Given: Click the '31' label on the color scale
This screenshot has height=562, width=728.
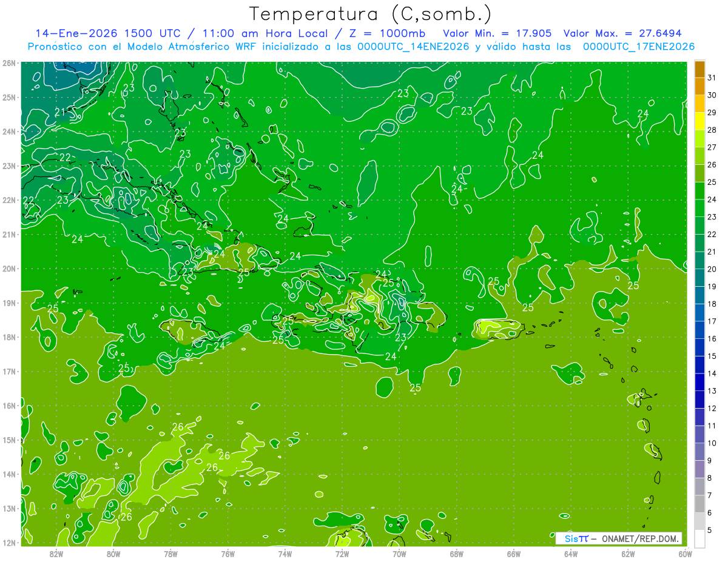Looking at the screenshot, I should (x=712, y=78).
